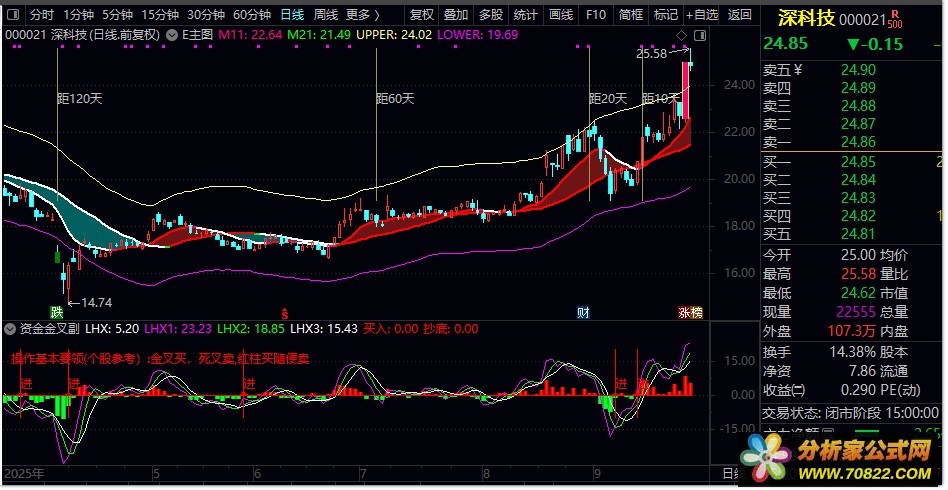
Task: Toggle the side panel layout icon
Action: click(x=698, y=36)
